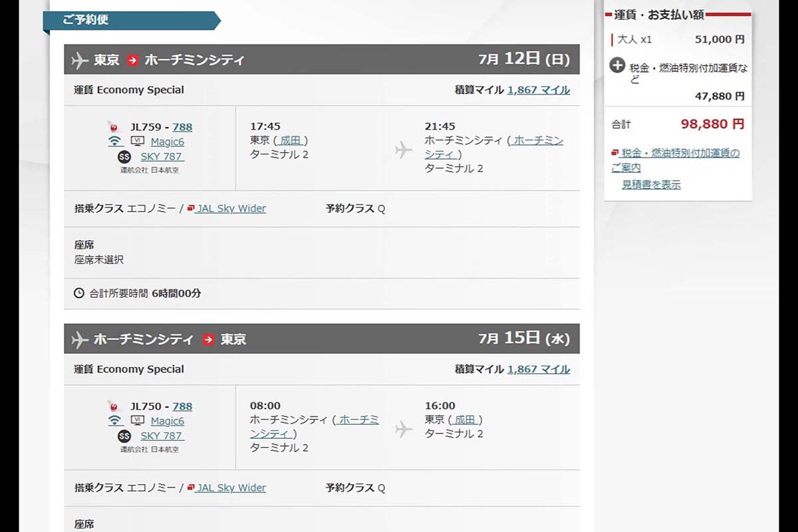Click the 788 aircraft link for JL759

(x=182, y=127)
